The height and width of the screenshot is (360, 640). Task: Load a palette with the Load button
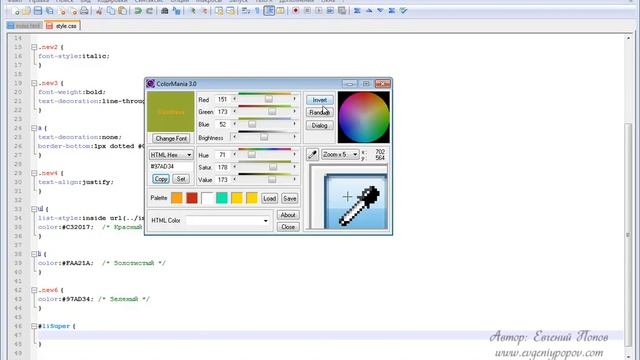(x=269, y=199)
